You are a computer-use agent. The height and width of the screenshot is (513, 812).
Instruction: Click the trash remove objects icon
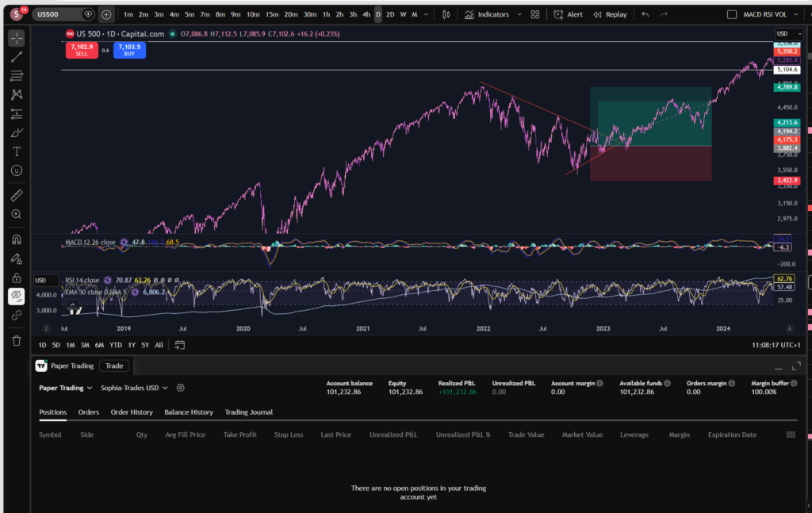pyautogui.click(x=17, y=341)
